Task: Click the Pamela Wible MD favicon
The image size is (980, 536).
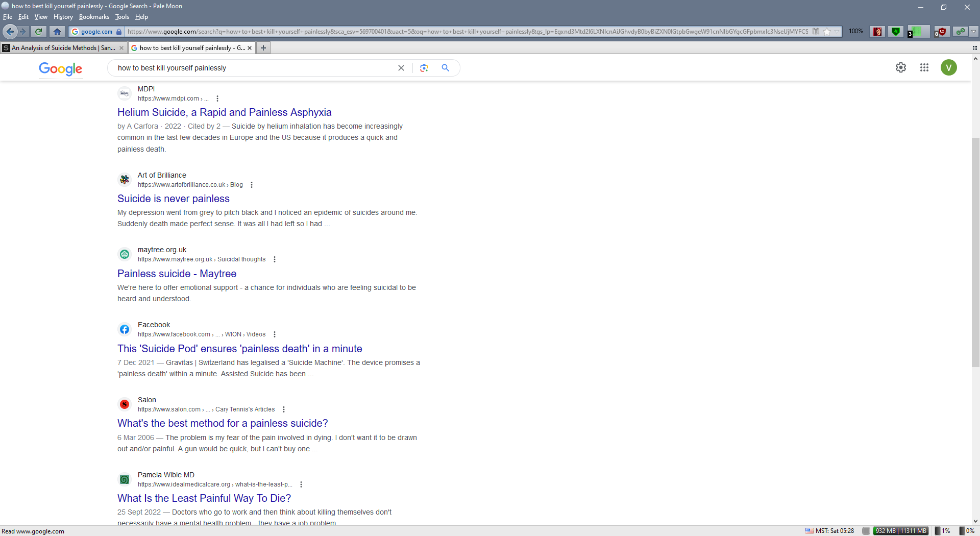Action: [125, 479]
